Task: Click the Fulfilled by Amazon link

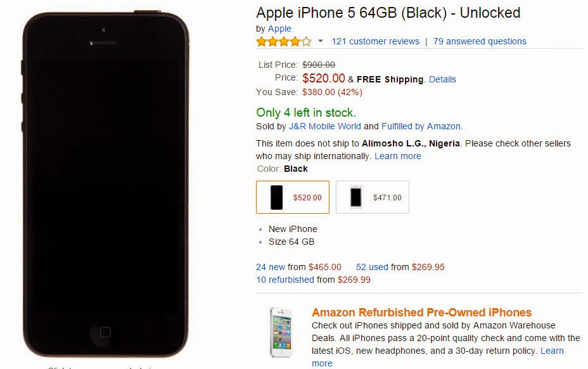Action: tap(421, 126)
